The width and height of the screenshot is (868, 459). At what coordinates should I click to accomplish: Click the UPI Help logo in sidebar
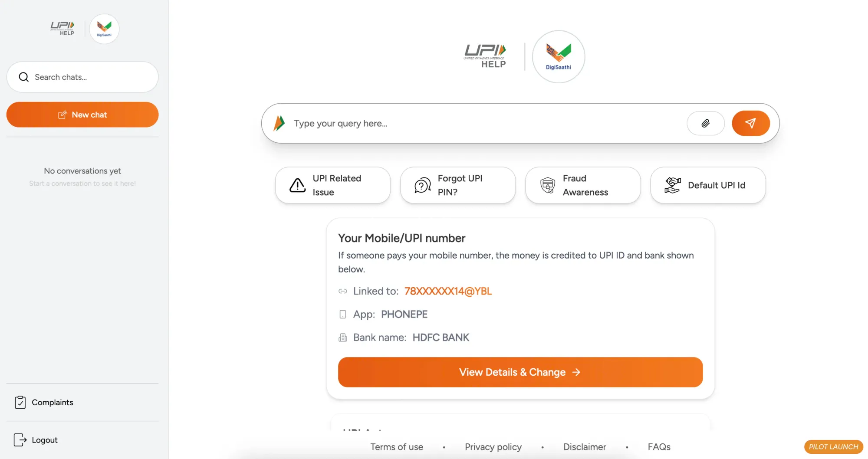click(x=62, y=29)
